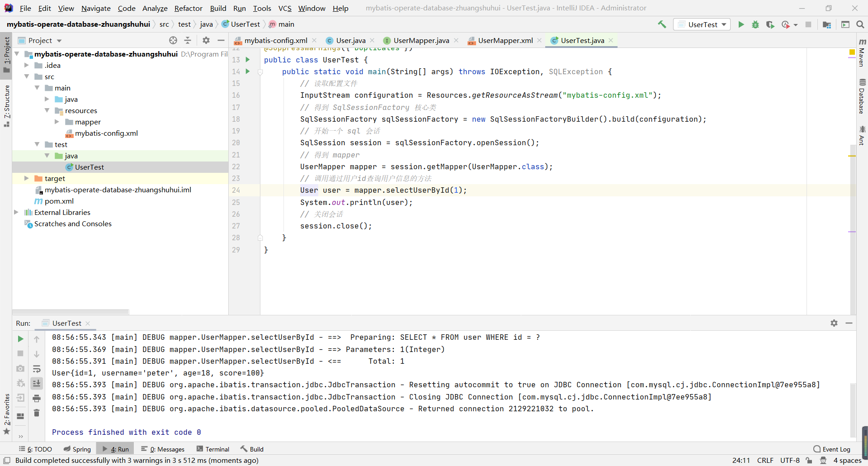This screenshot has width=868, height=466.
Task: Click the Locate/Select Opened File target icon
Action: click(173, 40)
